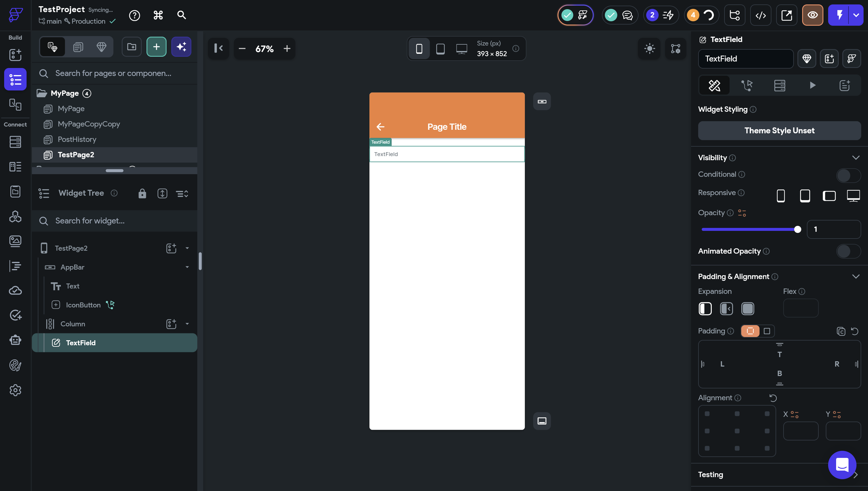
Task: Toggle light mode sun icon on canvas
Action: click(649, 48)
